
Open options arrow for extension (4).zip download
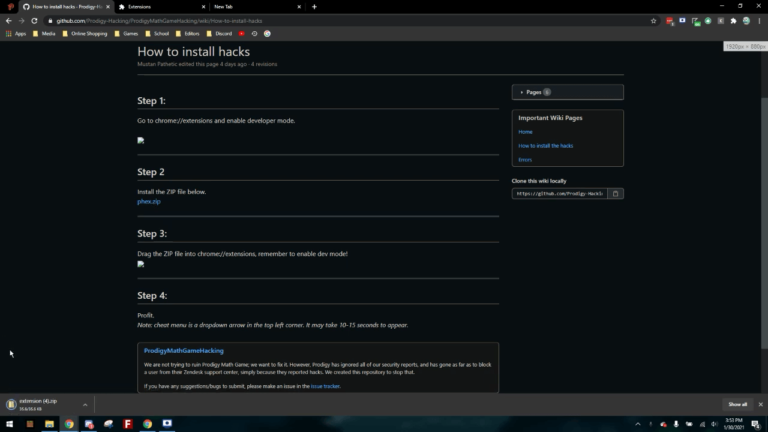pos(85,405)
